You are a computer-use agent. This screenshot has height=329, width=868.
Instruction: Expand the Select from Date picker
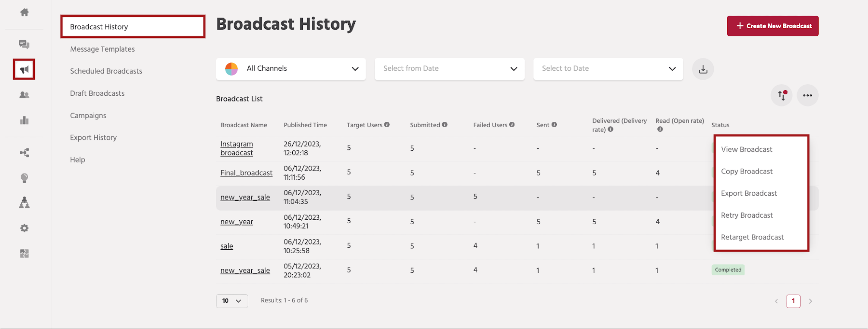449,69
